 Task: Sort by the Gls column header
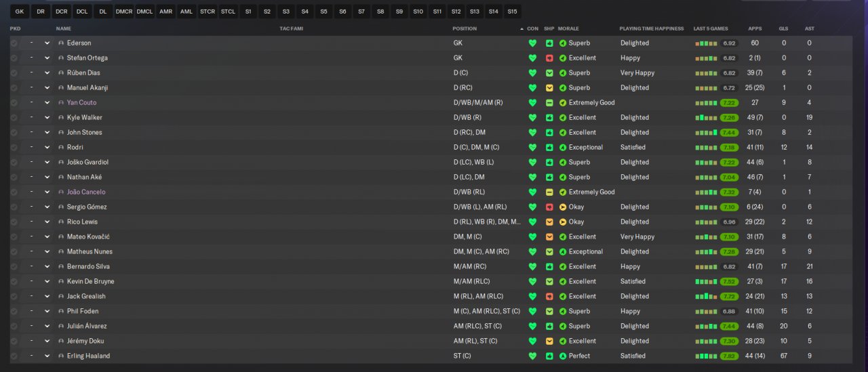[783, 28]
